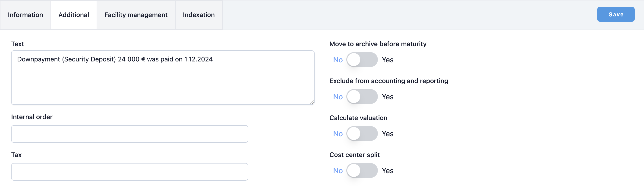Open the Facility management tab
Viewport: 644px width, 188px height.
tap(136, 15)
